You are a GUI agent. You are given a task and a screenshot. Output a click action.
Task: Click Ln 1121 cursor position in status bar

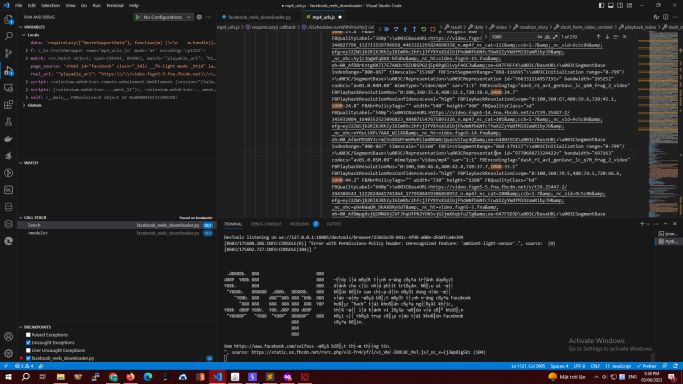(x=528, y=366)
